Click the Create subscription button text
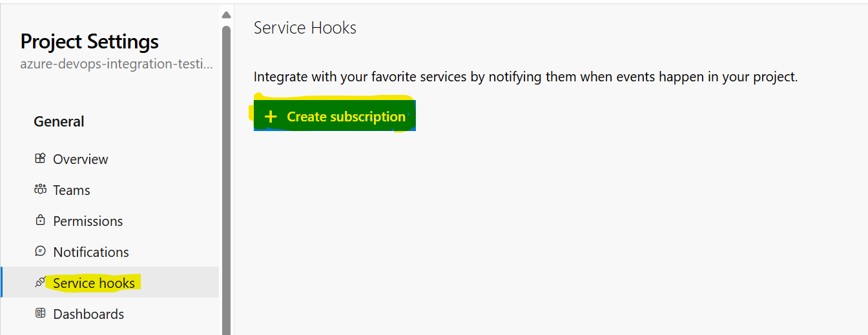Screen dimensions: 868x335 [346, 117]
